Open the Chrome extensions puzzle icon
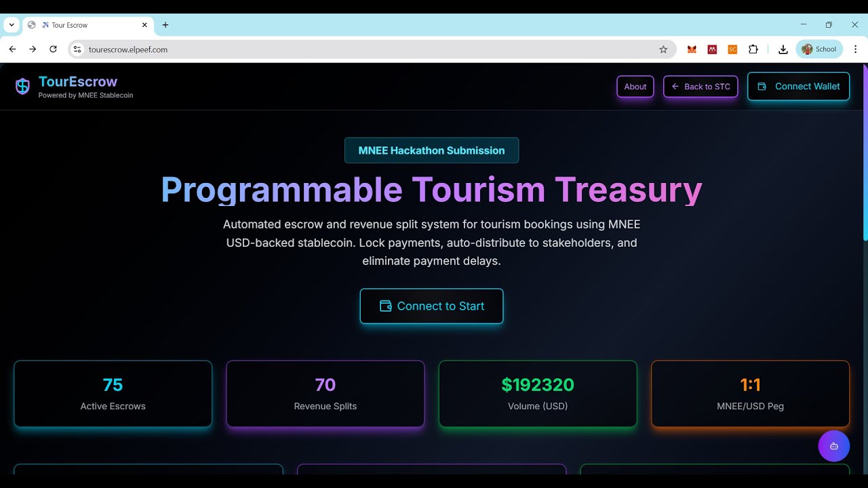The height and width of the screenshot is (488, 868). (753, 49)
